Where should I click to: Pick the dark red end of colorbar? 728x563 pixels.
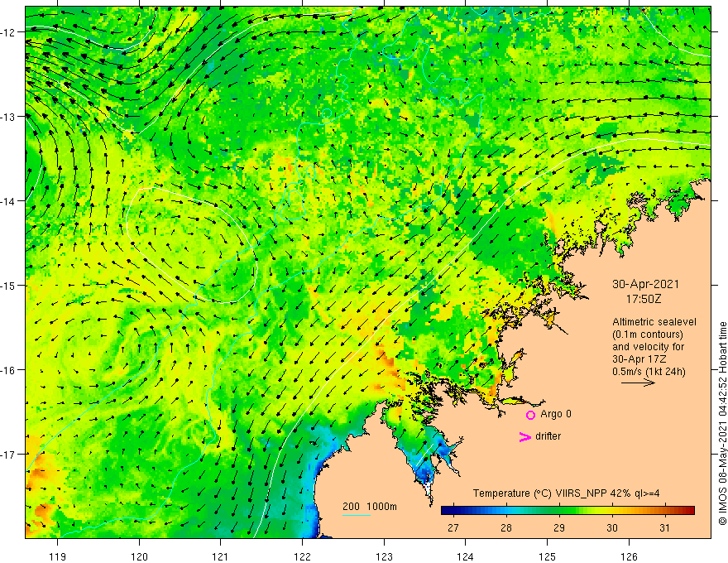[689, 511]
